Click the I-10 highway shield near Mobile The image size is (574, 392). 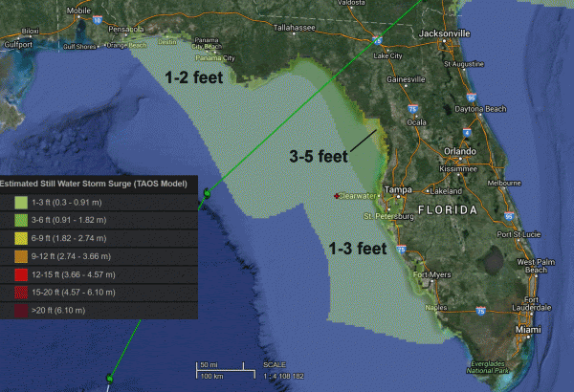pyautogui.click(x=97, y=20)
